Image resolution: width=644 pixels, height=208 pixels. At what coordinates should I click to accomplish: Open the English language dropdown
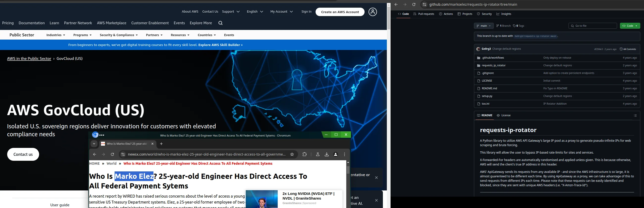255,11
